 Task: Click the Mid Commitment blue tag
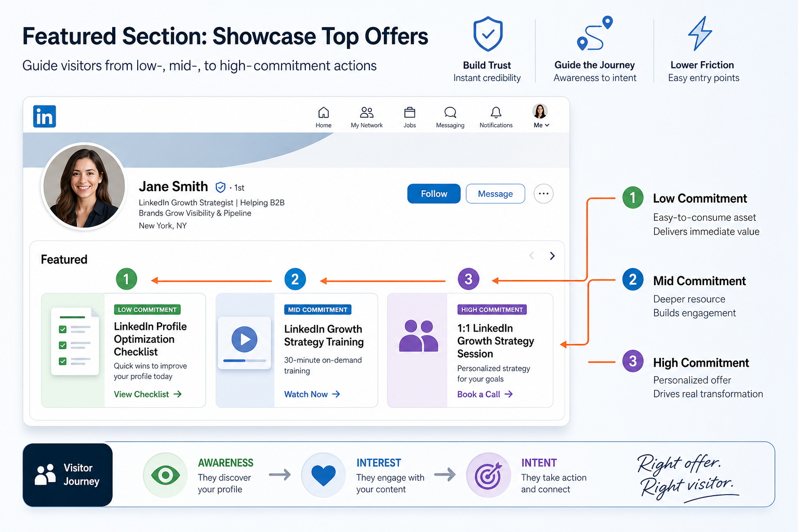click(318, 310)
